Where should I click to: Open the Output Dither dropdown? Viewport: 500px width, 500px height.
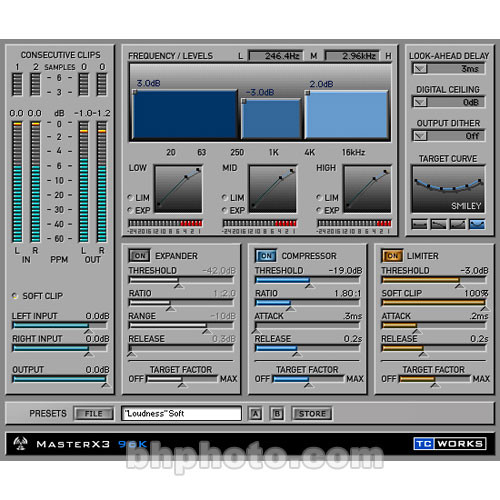click(420, 136)
